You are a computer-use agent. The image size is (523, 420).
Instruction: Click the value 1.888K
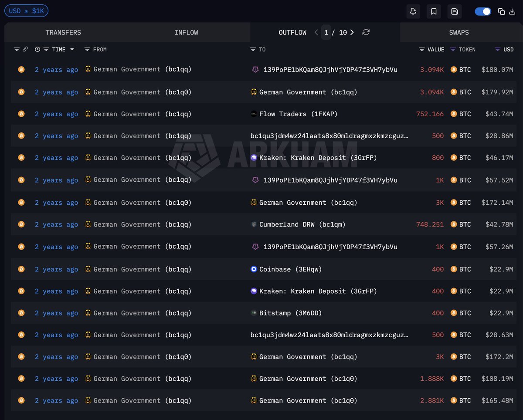coord(432,379)
